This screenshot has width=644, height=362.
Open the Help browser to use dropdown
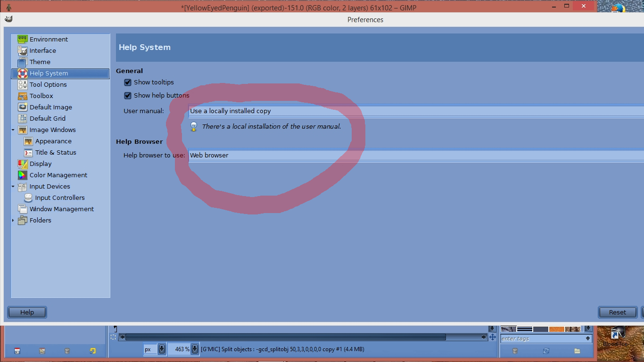tap(416, 155)
